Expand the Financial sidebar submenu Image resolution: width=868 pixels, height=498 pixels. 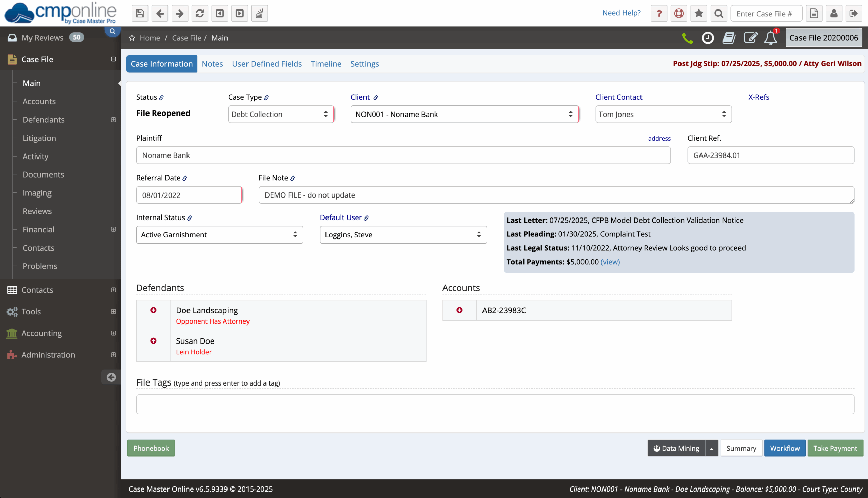[113, 229]
